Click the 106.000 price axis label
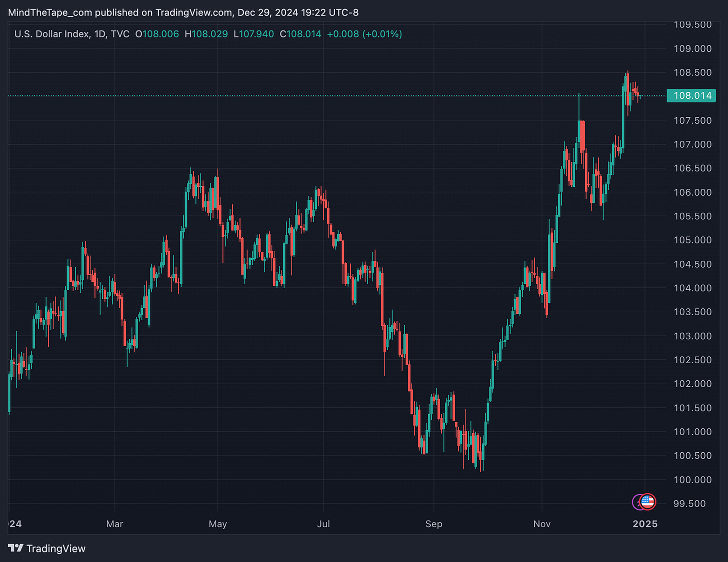 (692, 192)
